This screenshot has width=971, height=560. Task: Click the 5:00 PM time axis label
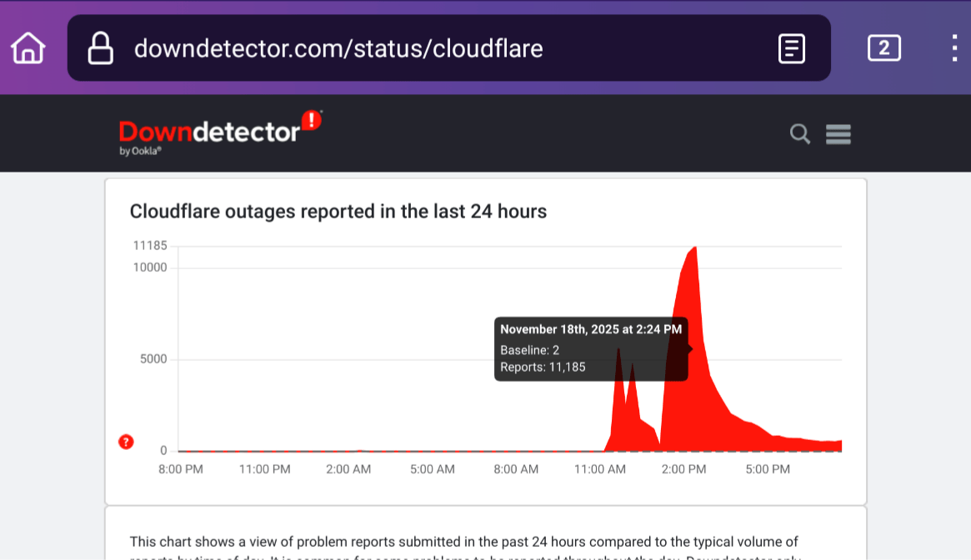[768, 469]
